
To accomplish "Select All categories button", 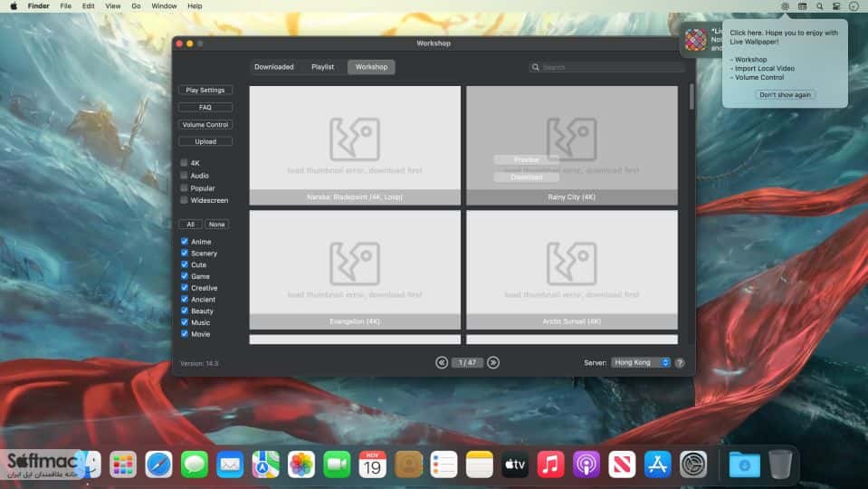I will point(190,225).
